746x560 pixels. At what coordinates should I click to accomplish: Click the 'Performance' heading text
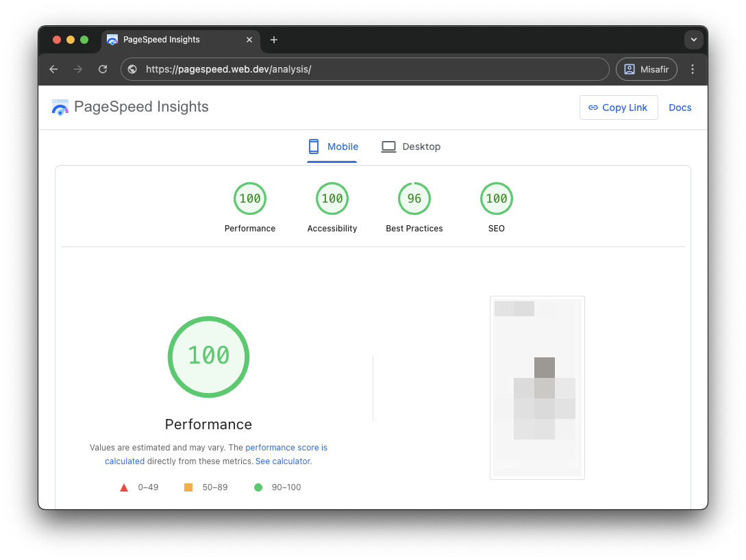[208, 424]
